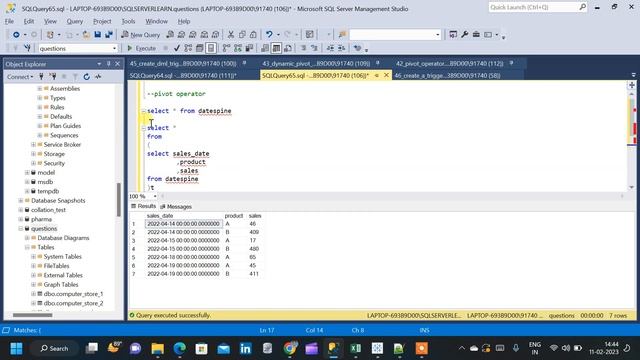640x360 pixels.
Task: Toggle Results to Text output mode
Action: (x=265, y=48)
